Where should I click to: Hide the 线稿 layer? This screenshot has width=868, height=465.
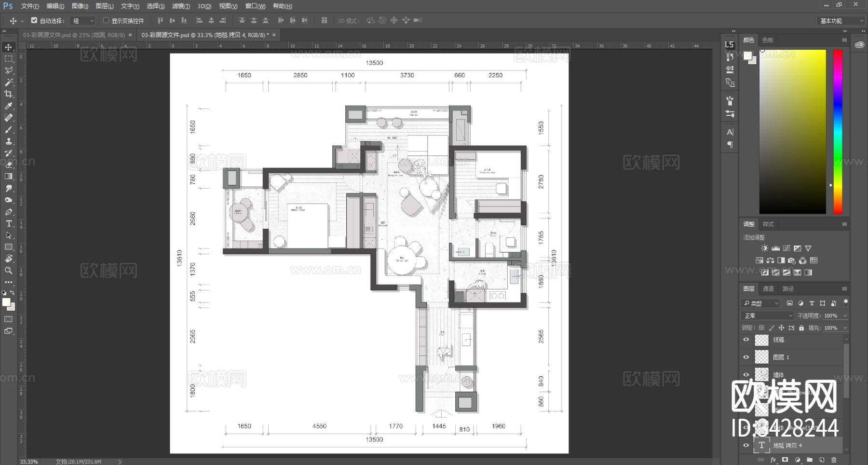tap(746, 340)
